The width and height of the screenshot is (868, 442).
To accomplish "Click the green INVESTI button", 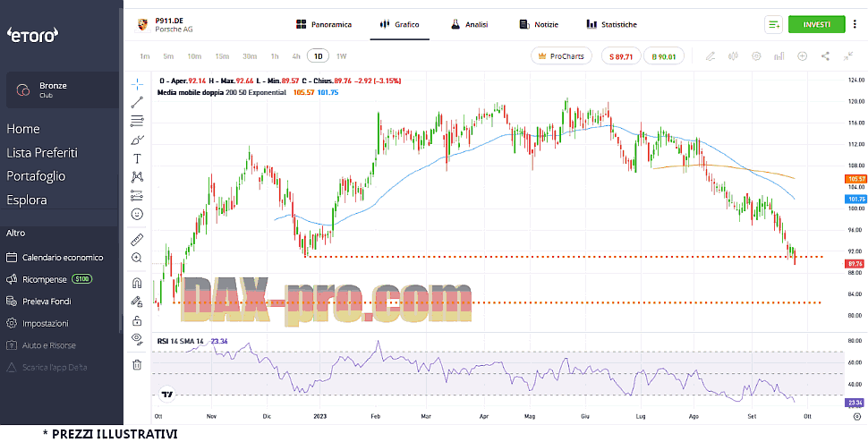I will [816, 24].
